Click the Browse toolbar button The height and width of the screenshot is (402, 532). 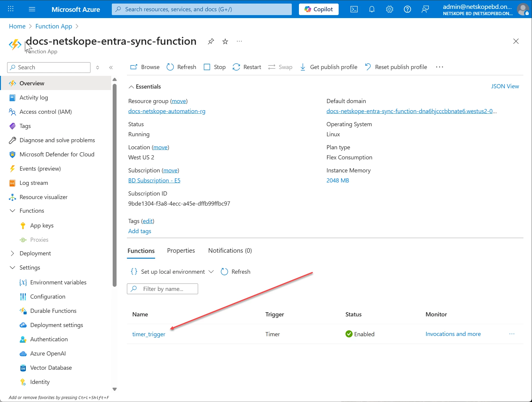click(145, 67)
